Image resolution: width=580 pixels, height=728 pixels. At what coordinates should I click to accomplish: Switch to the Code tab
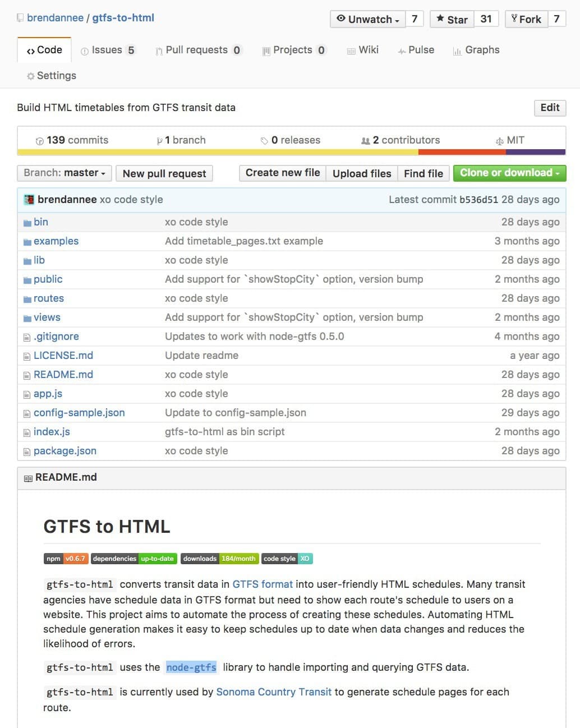[44, 50]
